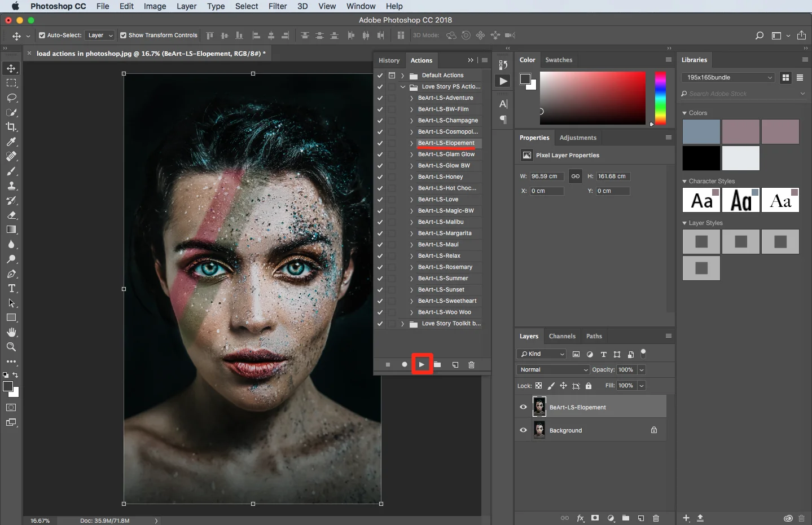Screen dimensions: 812x525
Task: Select the BeArt-LS-Honey action
Action: 440,177
